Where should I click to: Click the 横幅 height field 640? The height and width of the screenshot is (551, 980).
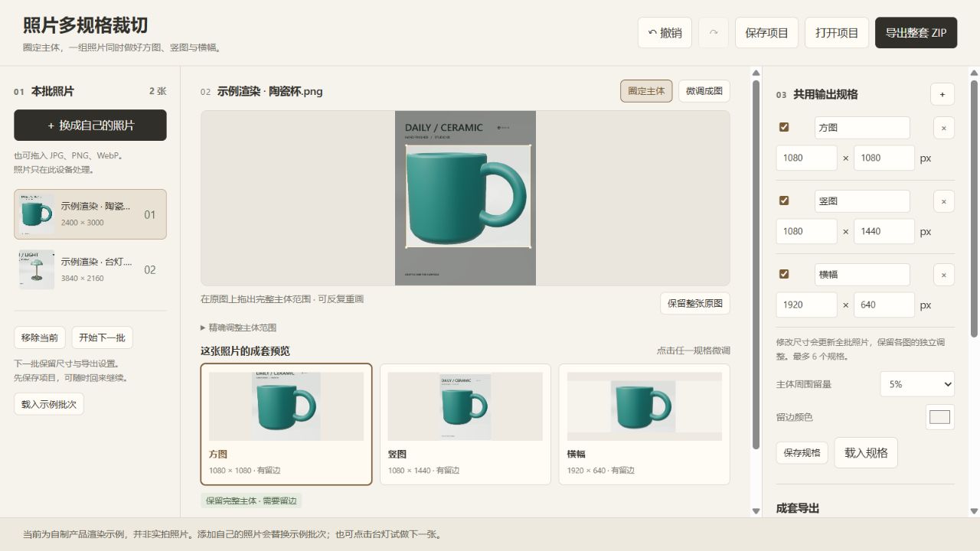(x=884, y=305)
